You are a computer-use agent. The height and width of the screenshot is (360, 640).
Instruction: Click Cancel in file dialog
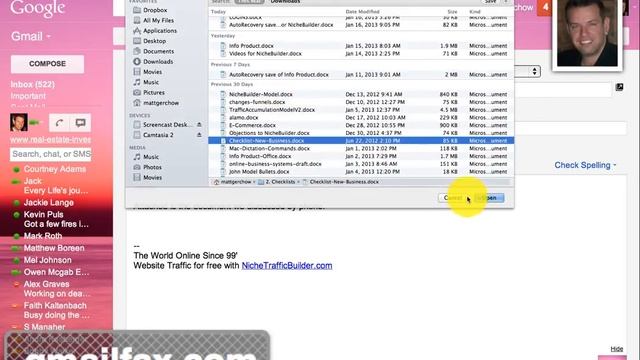tap(453, 198)
